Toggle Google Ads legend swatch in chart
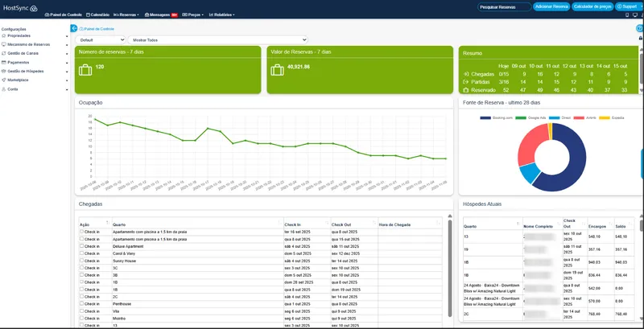644x329 pixels. click(x=520, y=117)
